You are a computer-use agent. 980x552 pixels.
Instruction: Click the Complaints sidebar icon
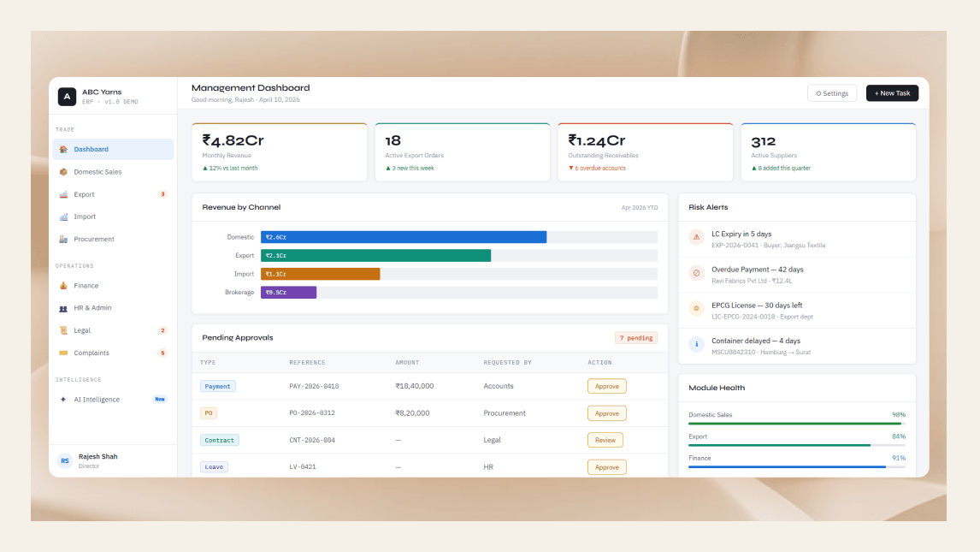point(63,353)
